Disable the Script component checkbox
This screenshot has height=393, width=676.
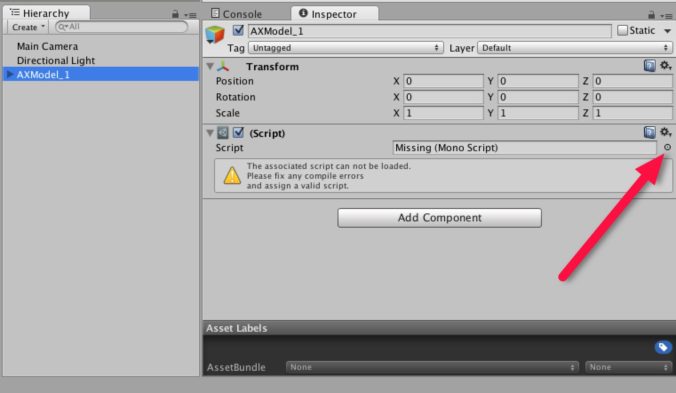coord(238,133)
